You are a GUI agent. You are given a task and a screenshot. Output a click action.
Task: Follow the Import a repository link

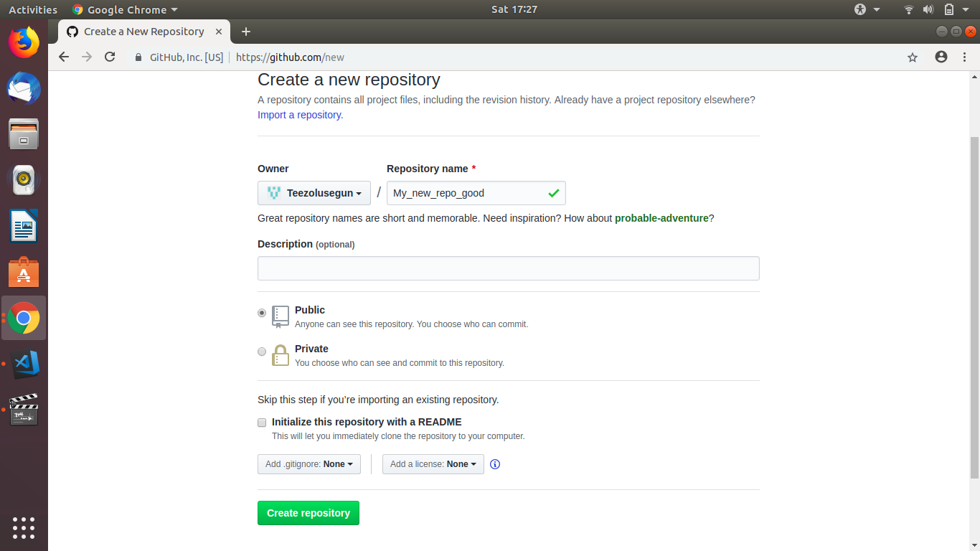(298, 115)
